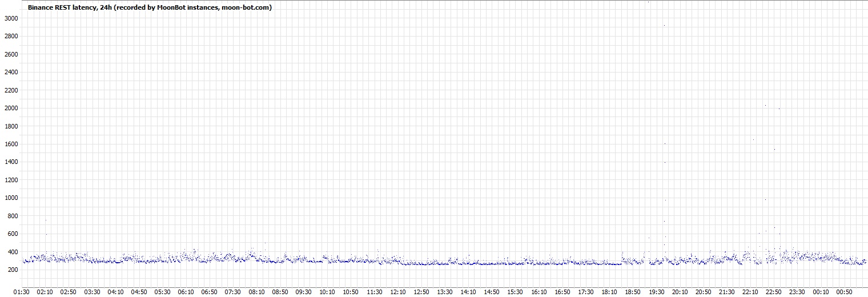This screenshot has height=297, width=868.
Task: Click the y-axis label 2400
Action: [11, 72]
